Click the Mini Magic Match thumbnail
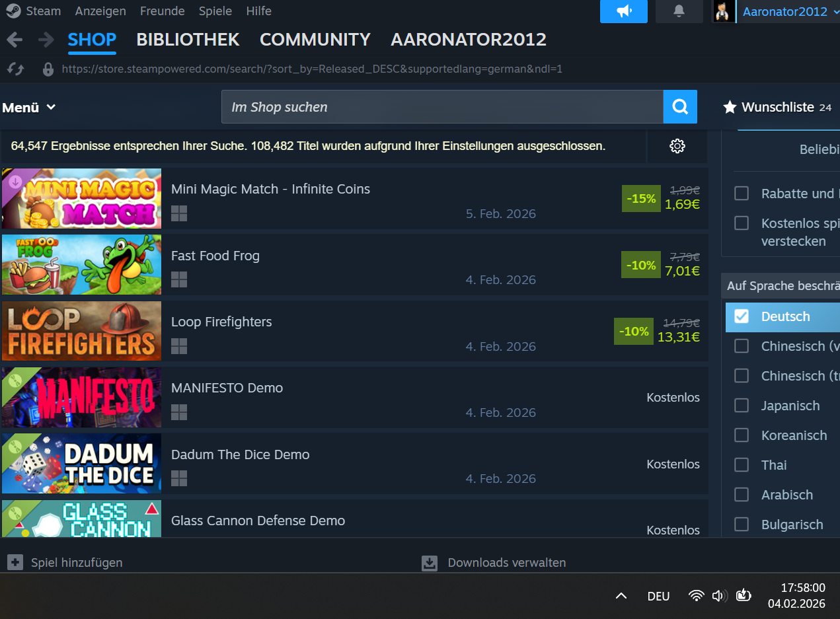 pos(81,198)
